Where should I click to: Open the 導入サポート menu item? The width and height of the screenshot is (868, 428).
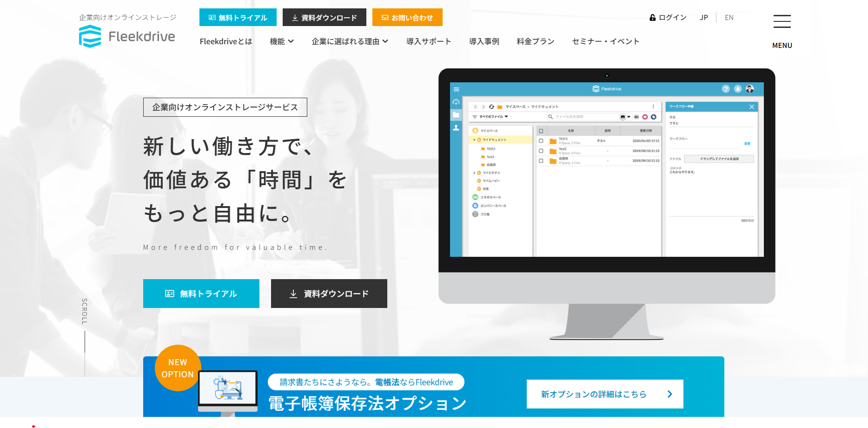pos(429,41)
